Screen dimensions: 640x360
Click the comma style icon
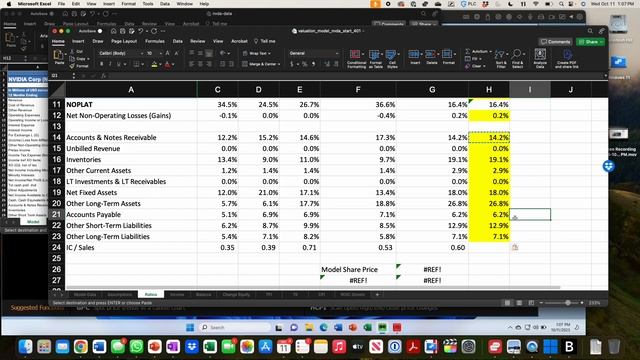click(313, 64)
